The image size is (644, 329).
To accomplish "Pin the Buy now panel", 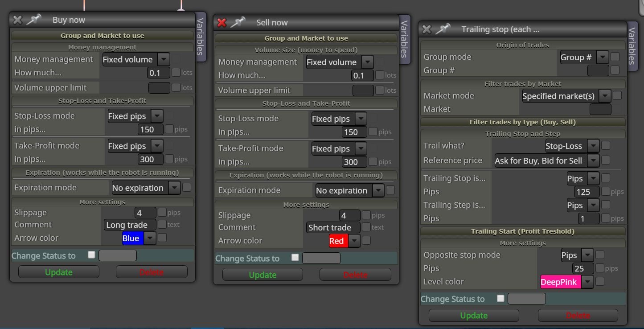I will 33,20.
